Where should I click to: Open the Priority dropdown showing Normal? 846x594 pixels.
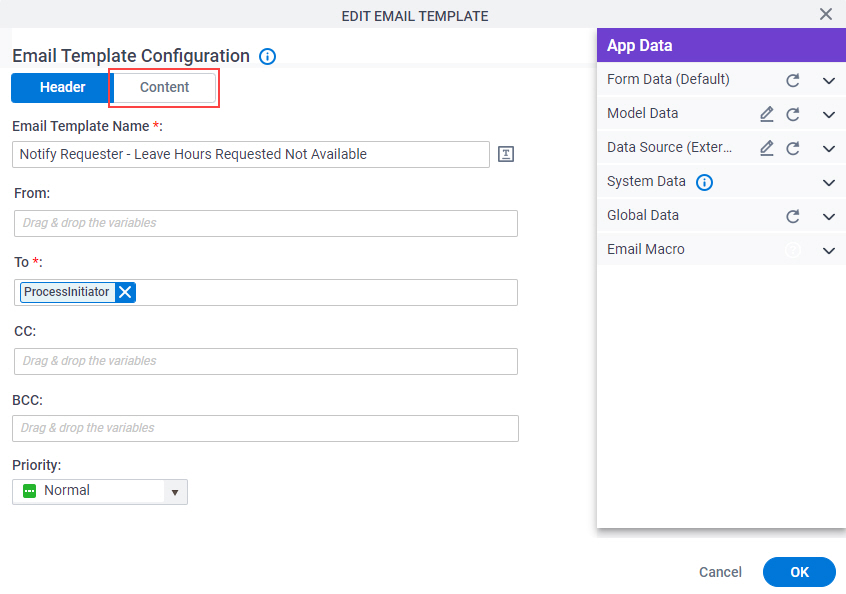click(100, 491)
